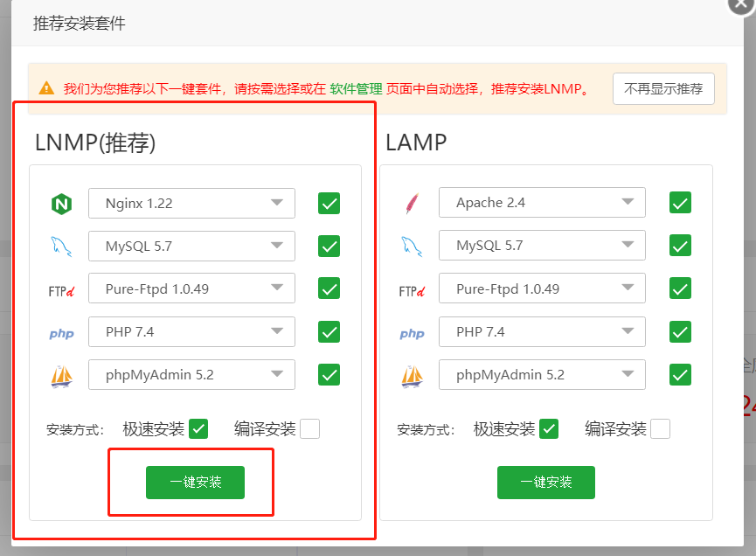Expand phpMyAdmin 5.2 dropdown in LAMP
Image resolution: width=756 pixels, height=556 pixels.
[x=542, y=374]
